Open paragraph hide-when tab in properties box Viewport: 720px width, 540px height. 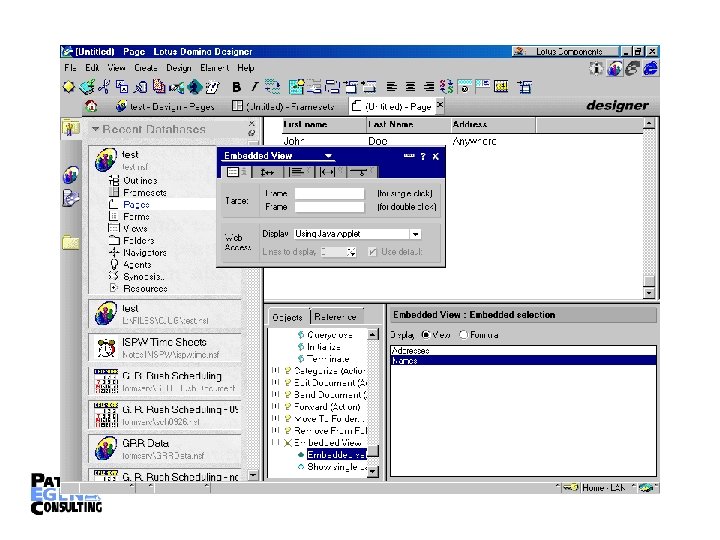click(x=361, y=172)
